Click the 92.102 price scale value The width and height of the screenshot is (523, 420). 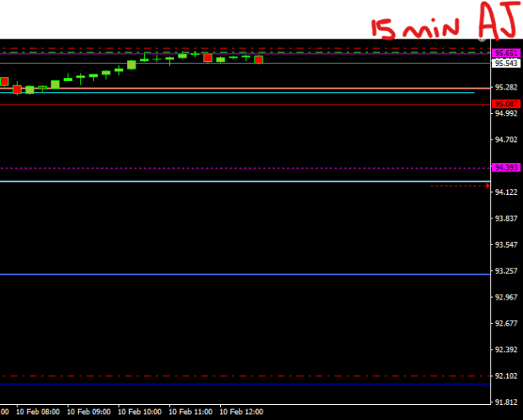[x=506, y=376]
